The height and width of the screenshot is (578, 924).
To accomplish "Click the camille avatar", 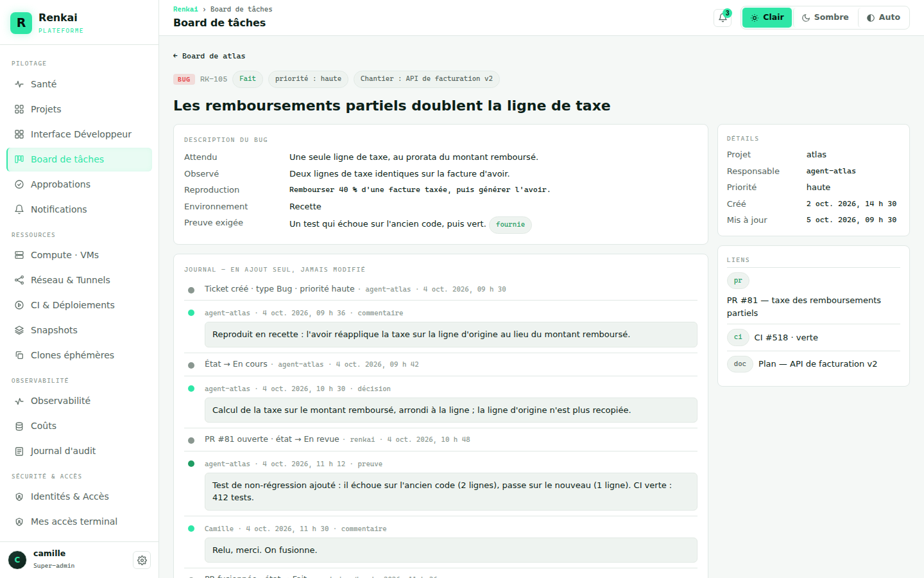I will [17, 560].
